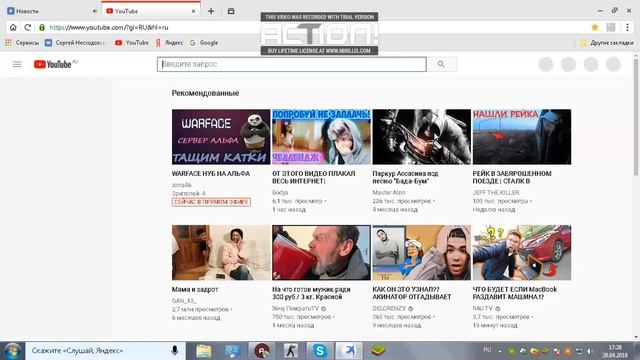The width and height of the screenshot is (640, 360).
Task: Click the RU language indicator in tray
Action: pyautogui.click(x=487, y=350)
